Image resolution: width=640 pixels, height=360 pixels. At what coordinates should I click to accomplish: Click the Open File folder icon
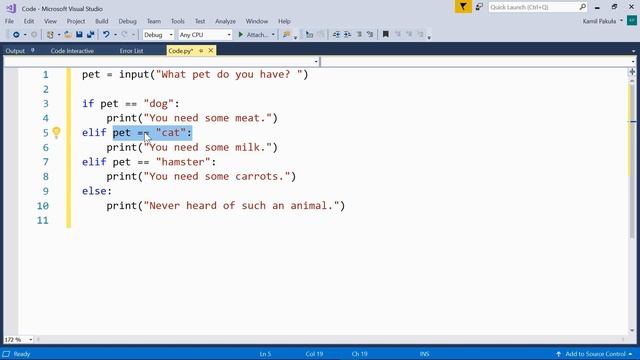tap(68, 35)
